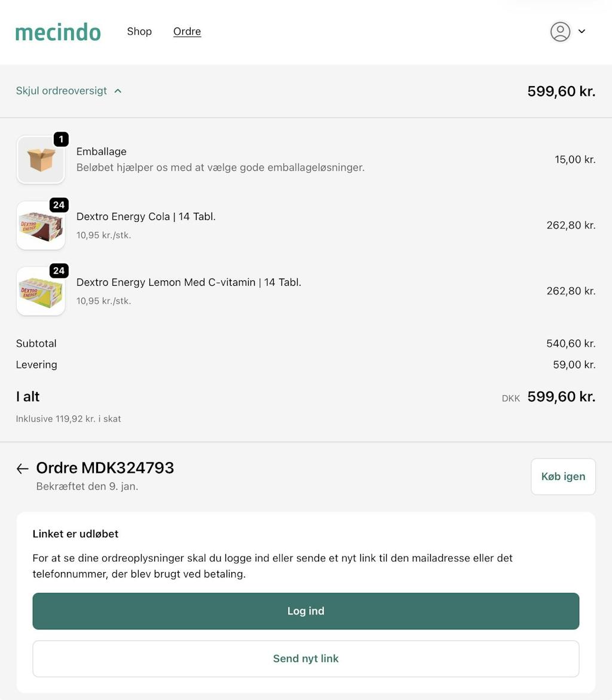This screenshot has height=700, width=612.
Task: Open the account profile avatar icon
Action: [560, 32]
